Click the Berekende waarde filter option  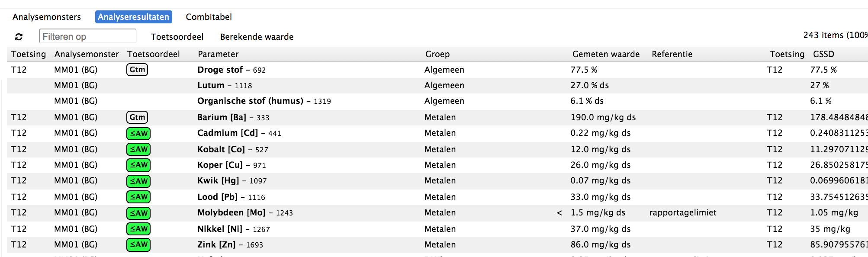click(257, 37)
